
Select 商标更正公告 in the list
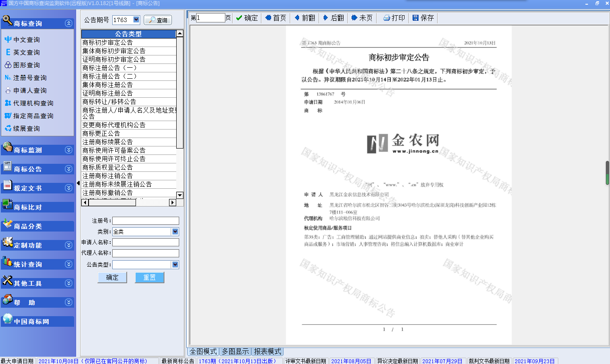tap(129, 133)
